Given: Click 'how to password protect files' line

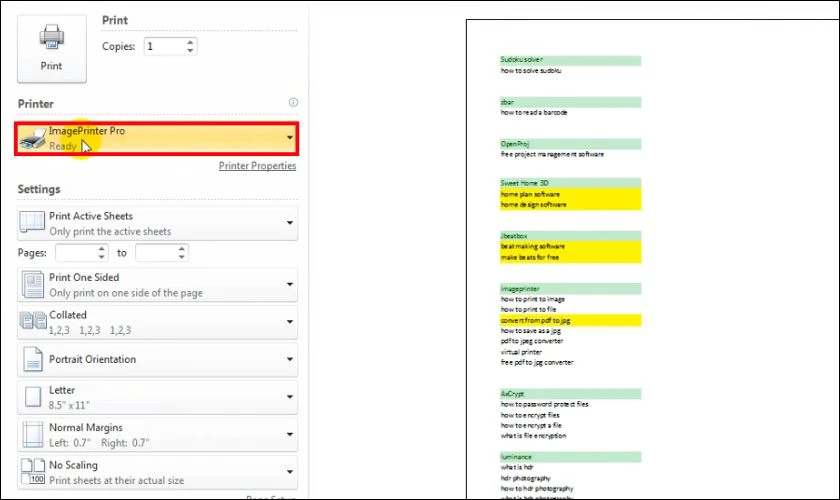Looking at the screenshot, I should click(544, 404).
